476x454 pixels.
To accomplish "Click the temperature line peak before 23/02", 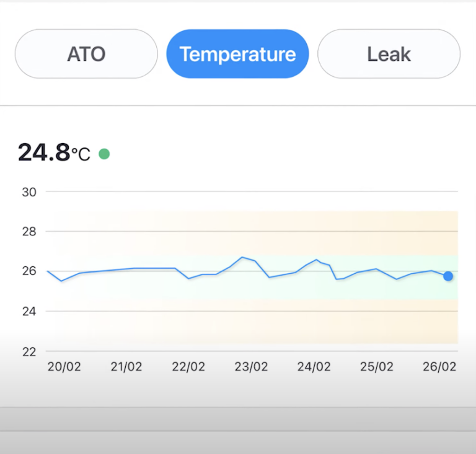I will click(242, 257).
